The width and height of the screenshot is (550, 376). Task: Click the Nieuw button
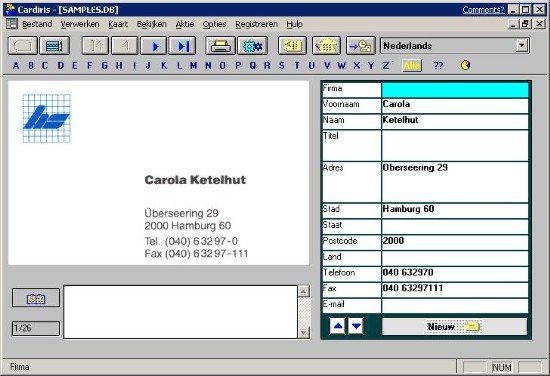pos(454,327)
